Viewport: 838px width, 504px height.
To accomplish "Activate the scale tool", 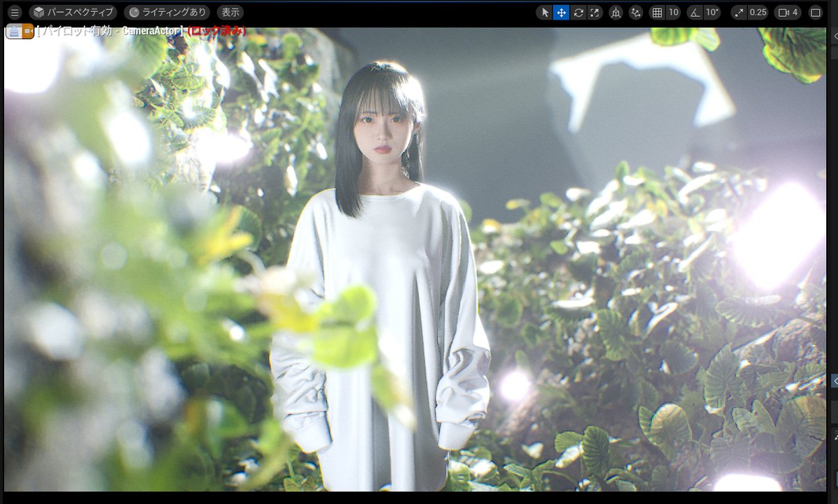I will click(595, 12).
